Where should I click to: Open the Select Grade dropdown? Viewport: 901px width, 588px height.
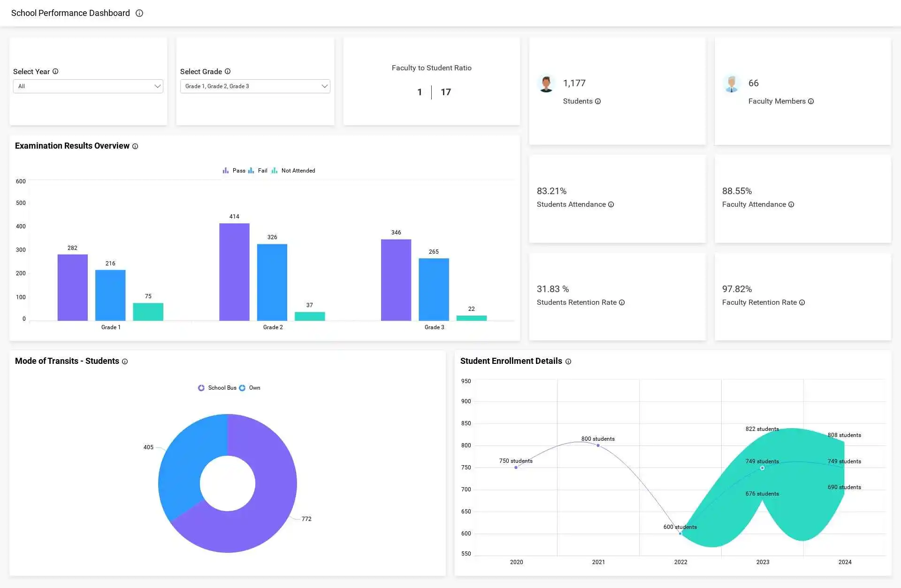pyautogui.click(x=255, y=86)
